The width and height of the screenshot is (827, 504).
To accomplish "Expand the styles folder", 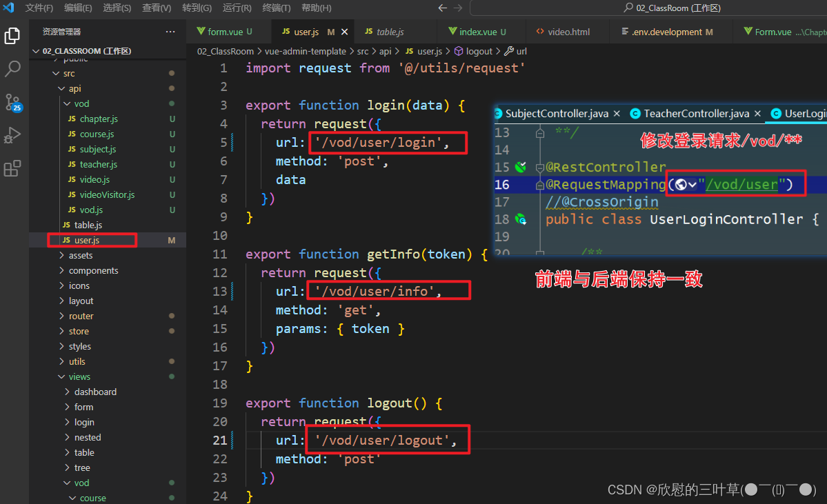I will 106,347.
